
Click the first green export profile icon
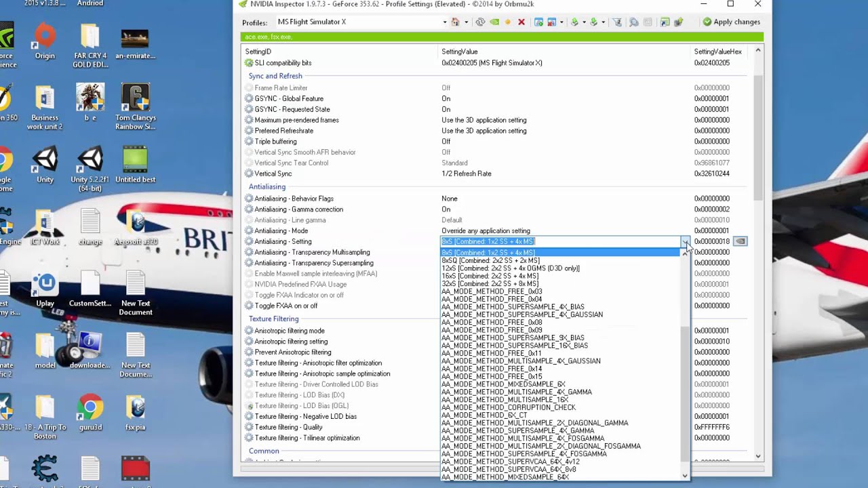pos(574,22)
